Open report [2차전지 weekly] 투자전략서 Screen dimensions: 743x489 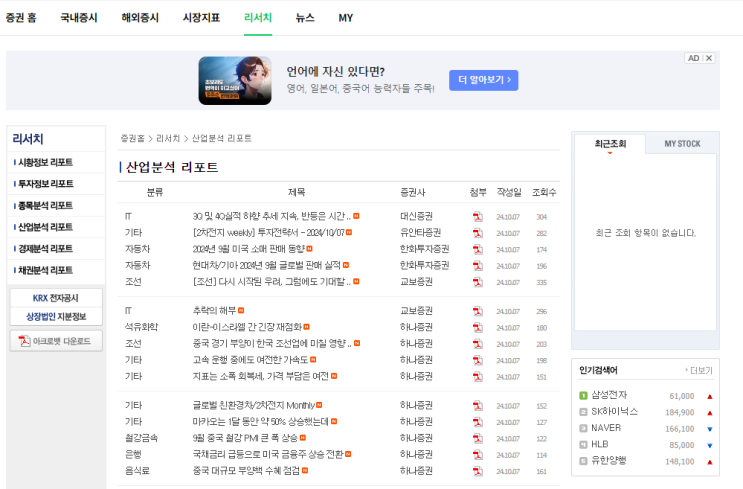(x=268, y=233)
